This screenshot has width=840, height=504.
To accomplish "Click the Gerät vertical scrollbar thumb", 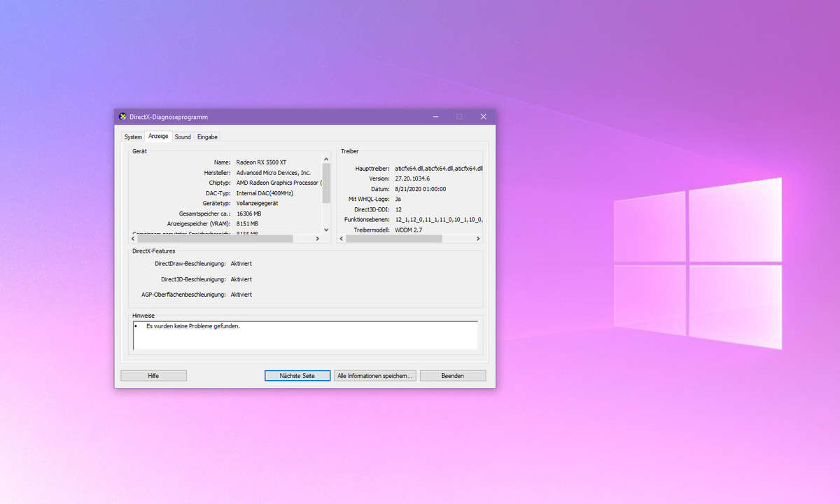I will point(326,183).
